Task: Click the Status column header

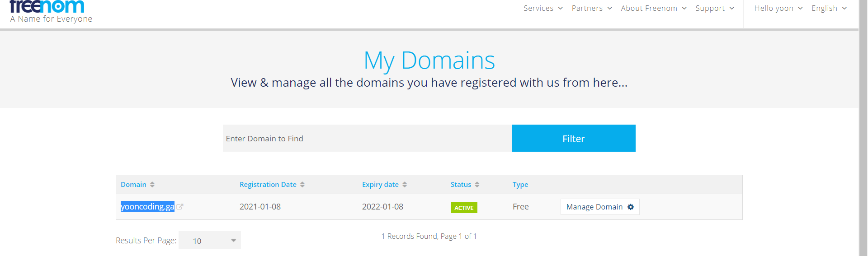Action: [x=461, y=185]
